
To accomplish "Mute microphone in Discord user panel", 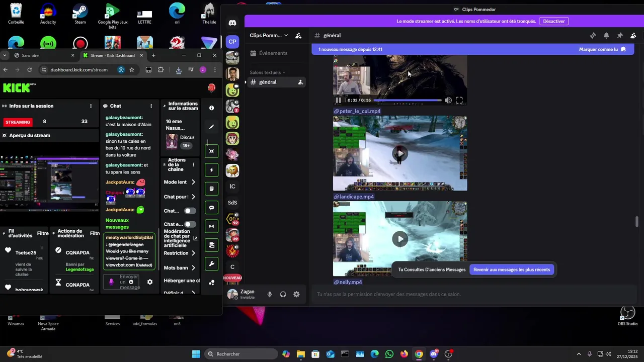I will pyautogui.click(x=270, y=294).
